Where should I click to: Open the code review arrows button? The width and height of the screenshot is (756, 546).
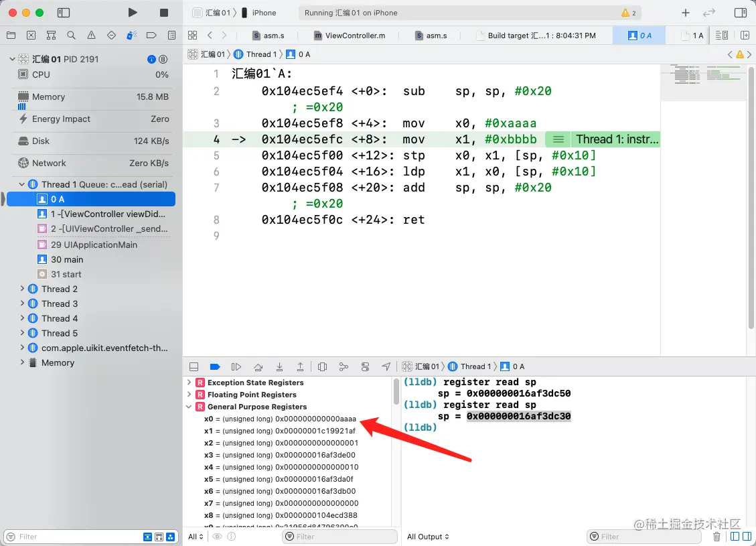pyautogui.click(x=708, y=13)
